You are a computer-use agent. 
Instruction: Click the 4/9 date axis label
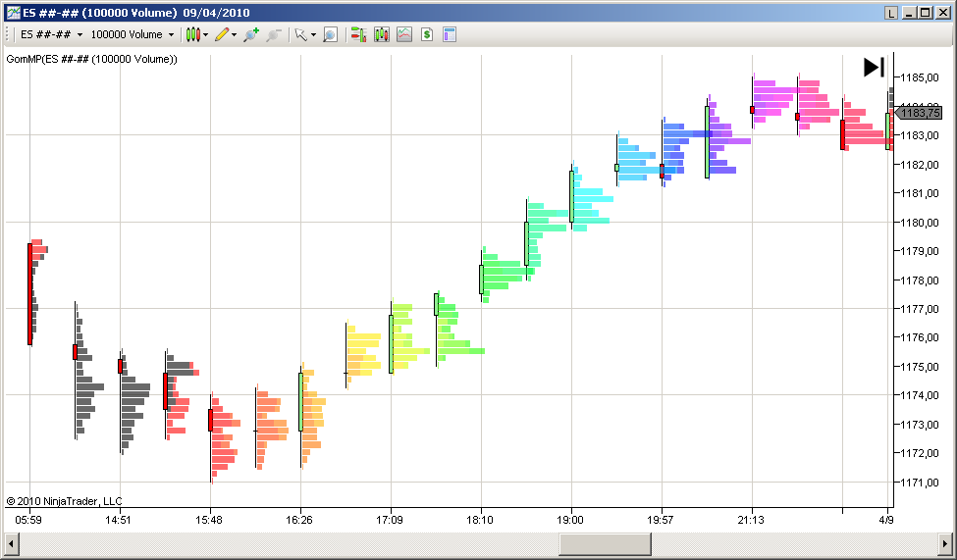886,520
